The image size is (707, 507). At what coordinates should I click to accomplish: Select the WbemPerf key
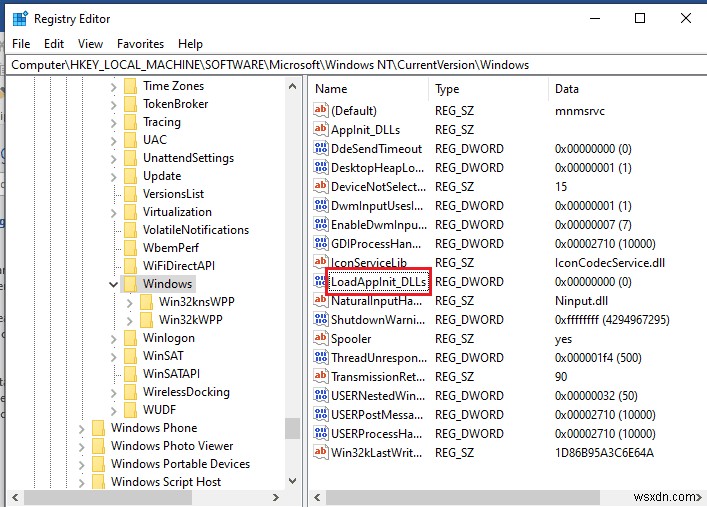coord(170,248)
